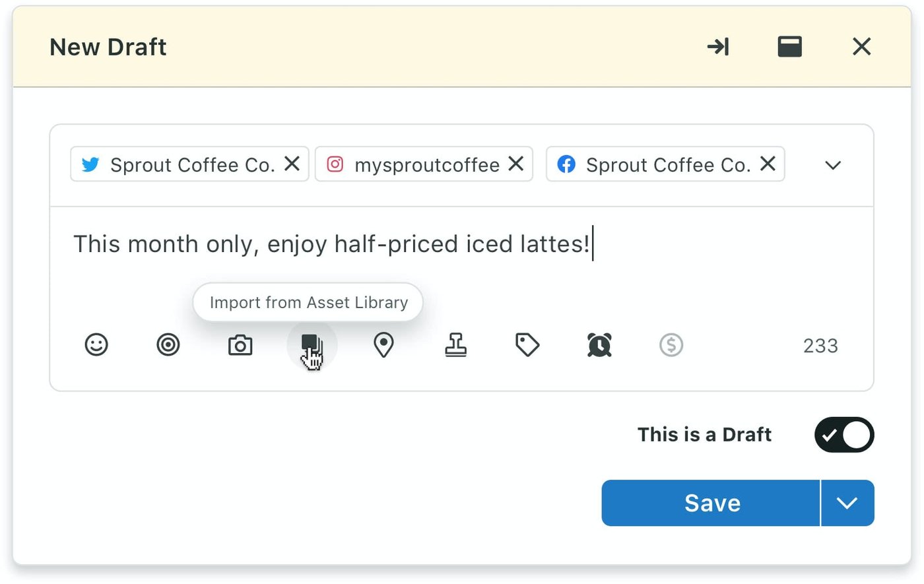Attach media using the camera icon
Screen dimensions: 924x584
240,344
